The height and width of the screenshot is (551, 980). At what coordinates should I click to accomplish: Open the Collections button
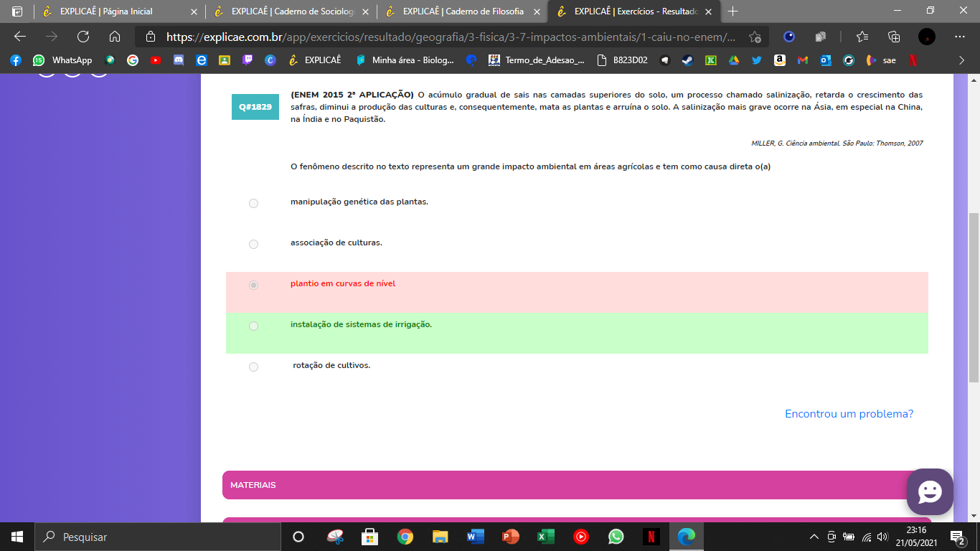point(894,37)
